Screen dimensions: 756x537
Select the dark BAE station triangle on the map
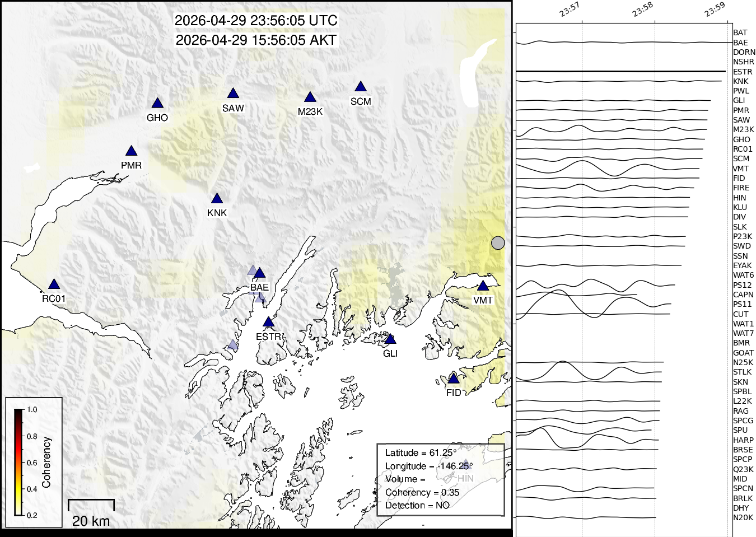259,273
